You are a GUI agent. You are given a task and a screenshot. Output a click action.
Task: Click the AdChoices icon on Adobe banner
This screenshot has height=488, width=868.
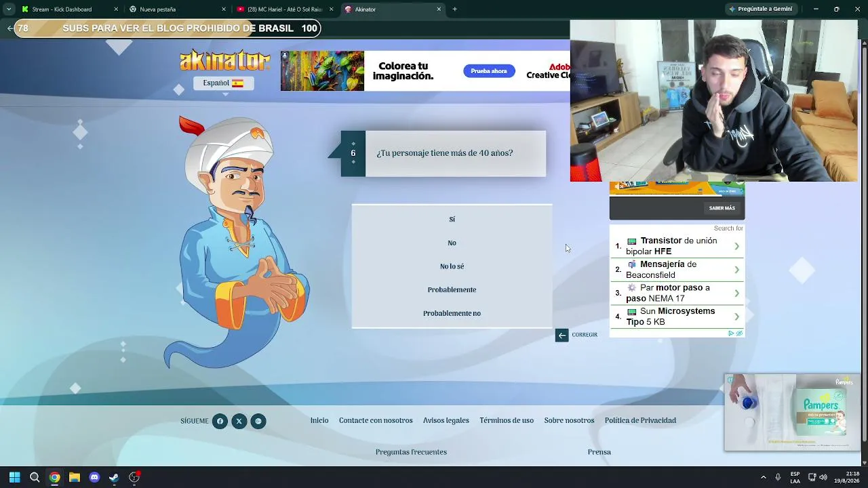(285, 55)
